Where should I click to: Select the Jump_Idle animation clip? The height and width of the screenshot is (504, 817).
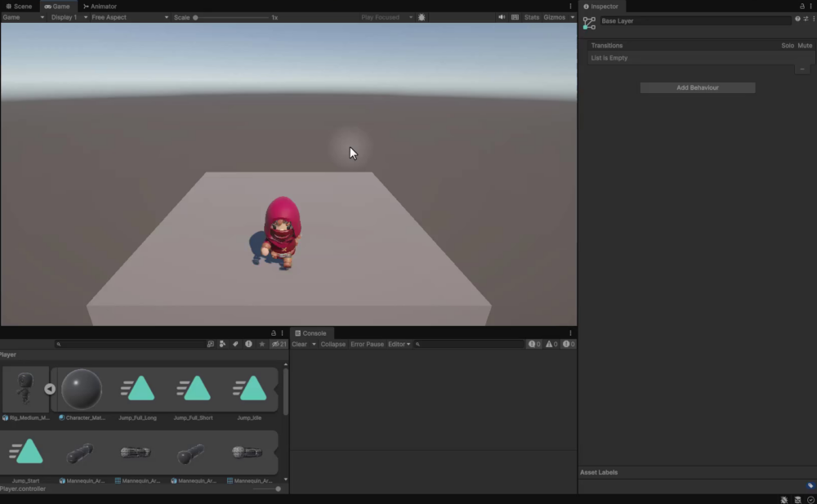tap(249, 389)
